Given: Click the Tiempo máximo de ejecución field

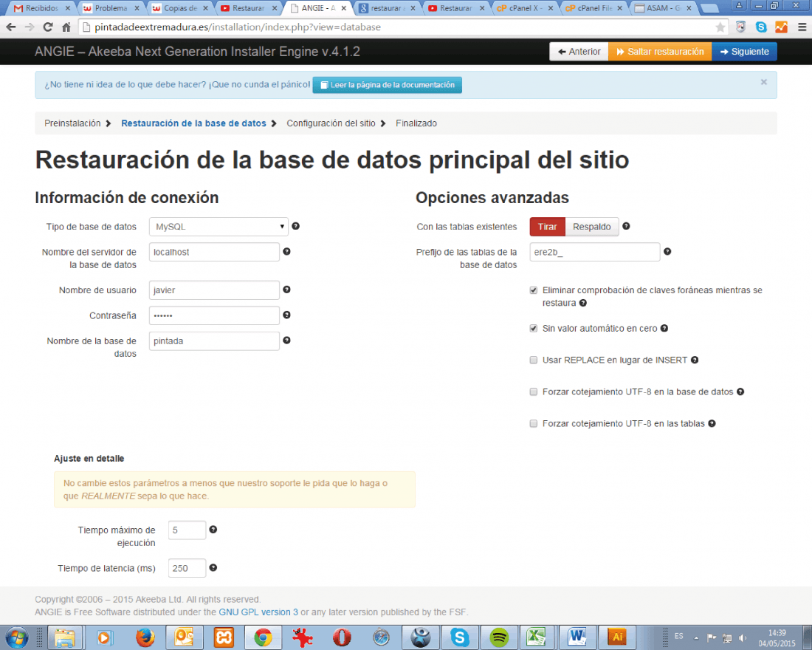Looking at the screenshot, I should pos(187,530).
